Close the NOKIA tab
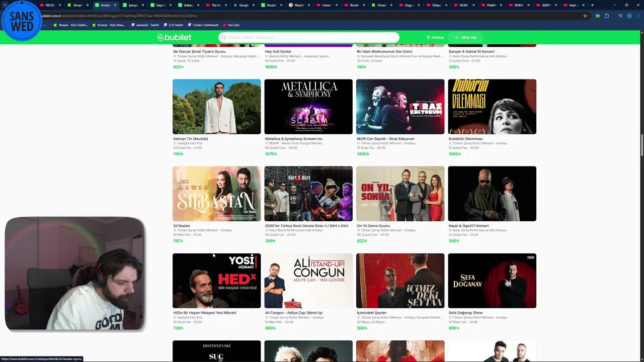Image resolution: width=644 pixels, height=362 pixels. [x=529, y=5]
